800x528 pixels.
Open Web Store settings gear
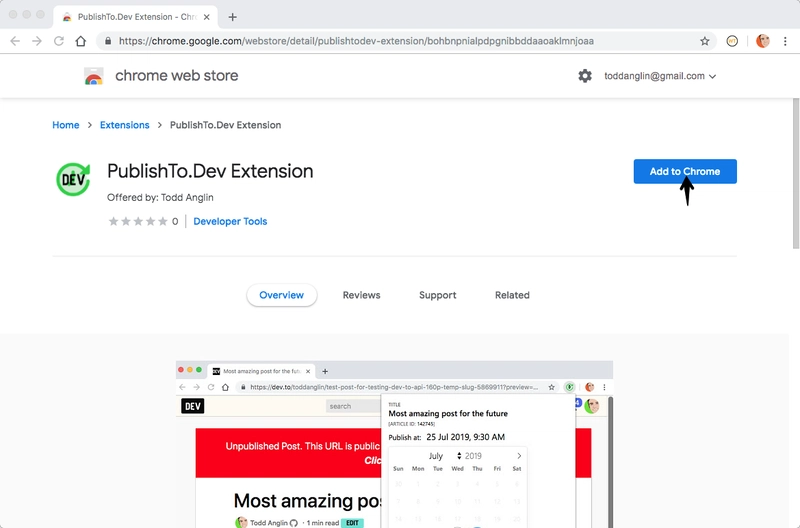(x=585, y=76)
